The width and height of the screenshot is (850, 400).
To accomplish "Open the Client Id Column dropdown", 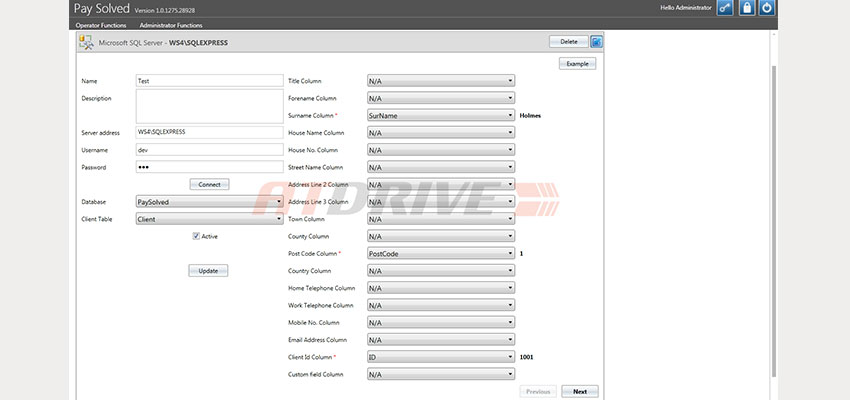I will 441,357.
